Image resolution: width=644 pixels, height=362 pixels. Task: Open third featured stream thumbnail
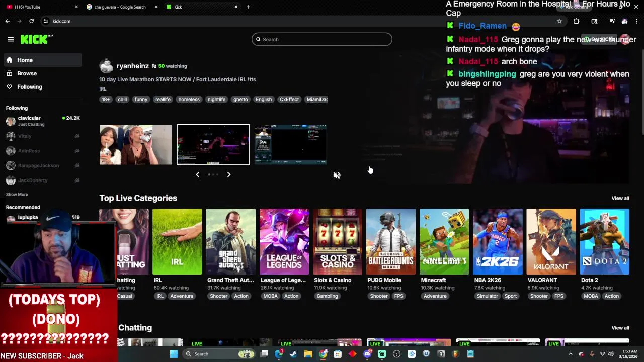point(291,145)
